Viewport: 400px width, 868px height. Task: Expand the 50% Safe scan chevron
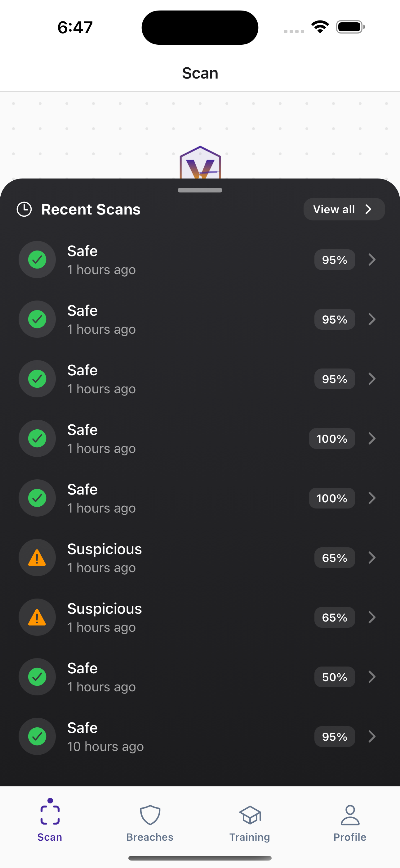372,676
